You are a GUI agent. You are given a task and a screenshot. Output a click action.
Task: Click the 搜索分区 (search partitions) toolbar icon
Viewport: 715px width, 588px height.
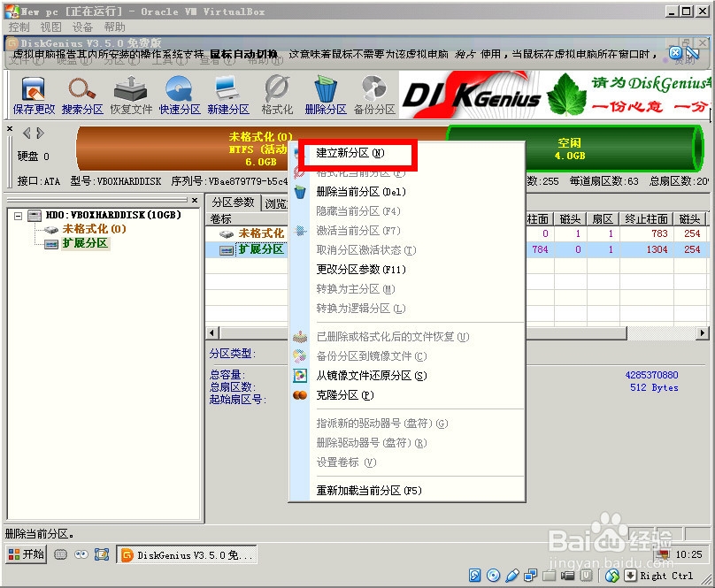click(x=82, y=95)
